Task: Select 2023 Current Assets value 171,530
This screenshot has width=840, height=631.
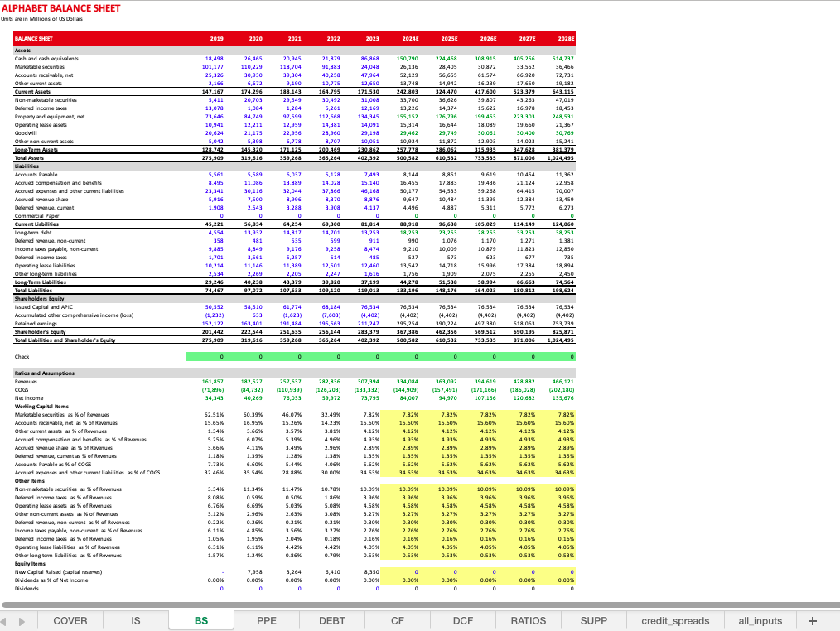Action: point(369,92)
